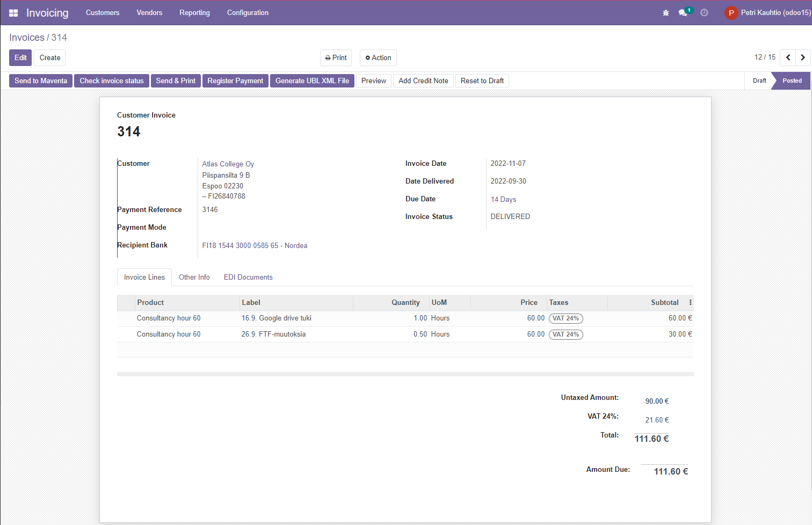Open column options kebab in invoice lines
812x525 pixels.
tap(690, 303)
